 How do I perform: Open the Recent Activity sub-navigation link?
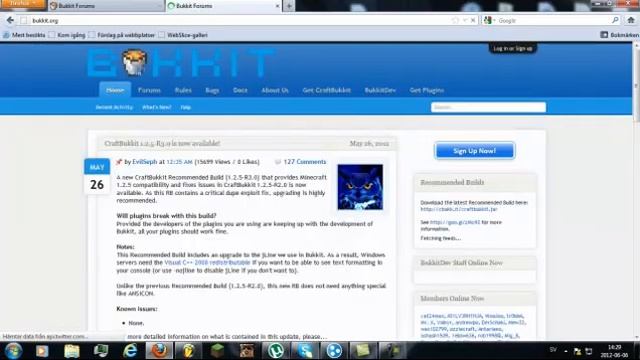click(x=114, y=107)
